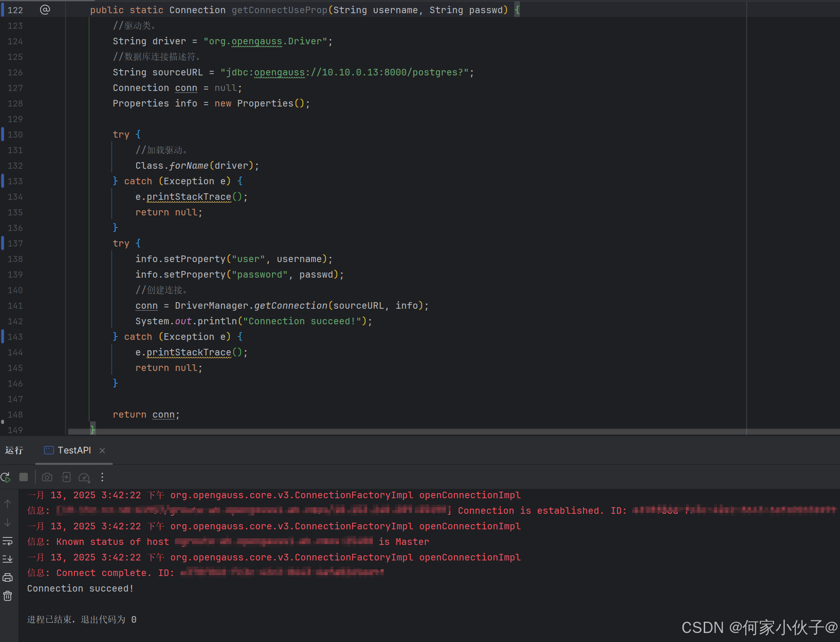The image size is (840, 642).
Task: Toggle the breakpoint on line 130
Action: pos(2,134)
